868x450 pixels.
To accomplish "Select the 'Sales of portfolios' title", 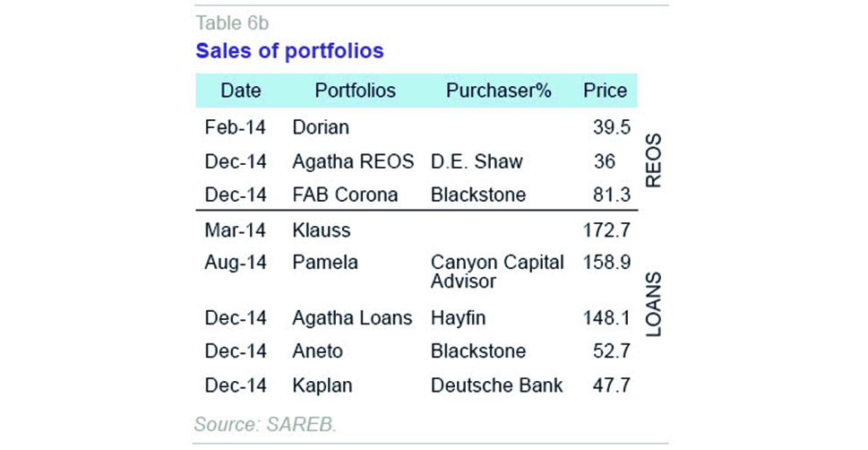I will [x=289, y=51].
